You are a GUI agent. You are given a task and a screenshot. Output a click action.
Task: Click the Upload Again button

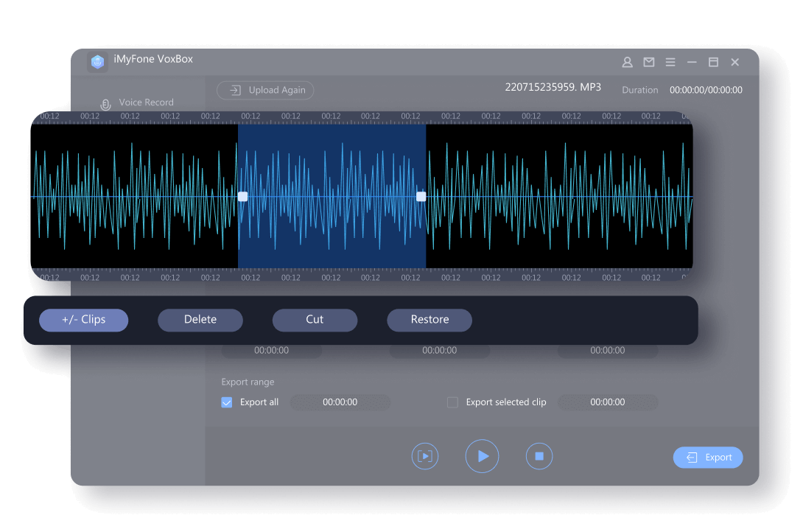[265, 90]
